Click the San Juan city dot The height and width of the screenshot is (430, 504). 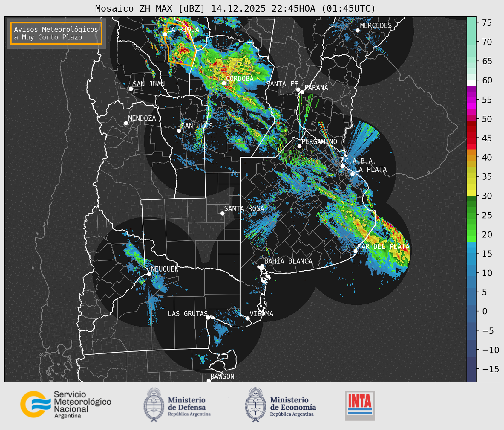click(x=131, y=89)
